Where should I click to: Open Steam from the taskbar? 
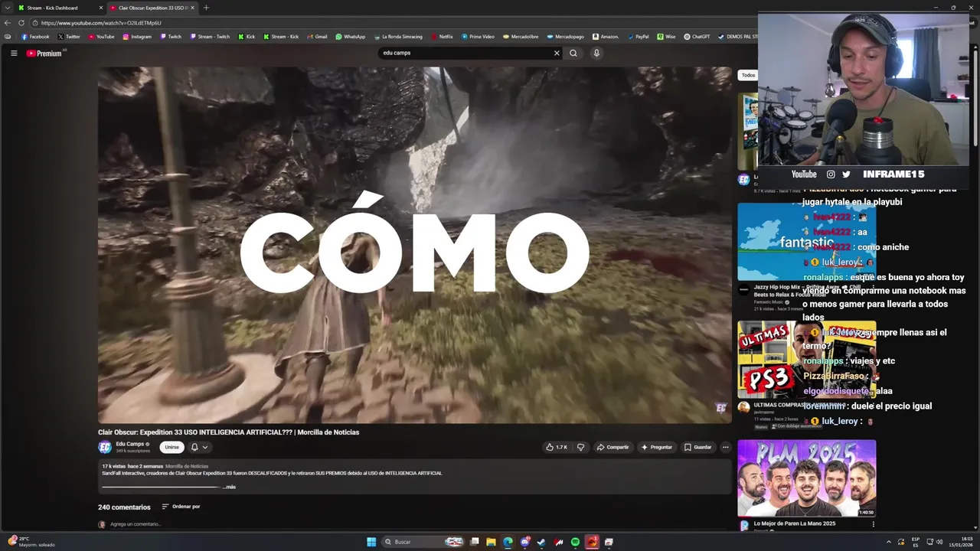541,542
